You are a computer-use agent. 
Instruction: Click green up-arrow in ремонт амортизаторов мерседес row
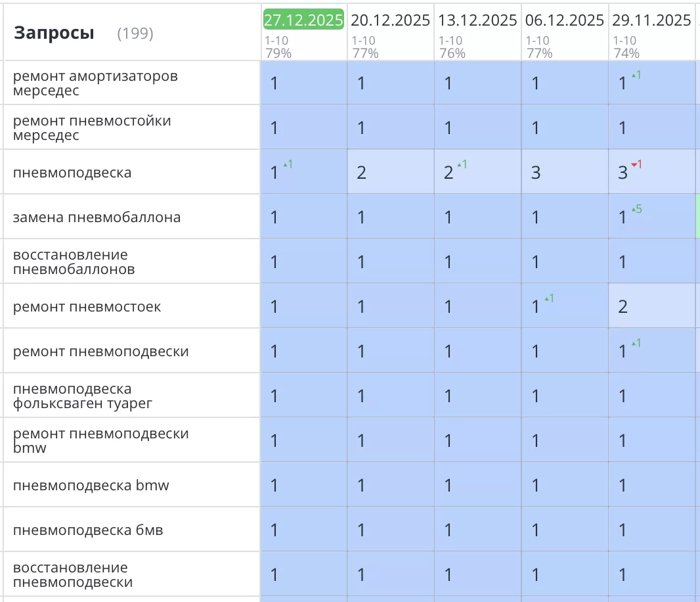click(x=636, y=76)
